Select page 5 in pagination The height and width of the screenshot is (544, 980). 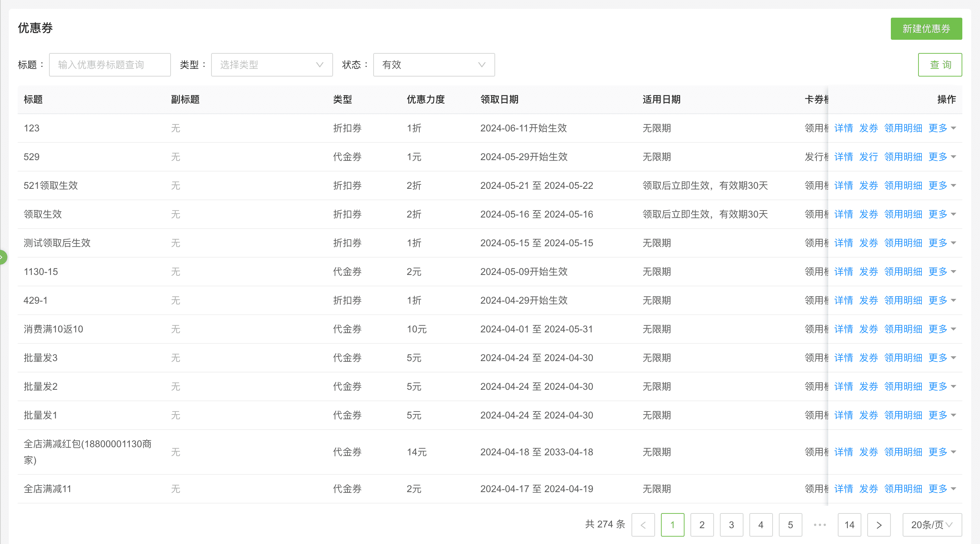tap(790, 525)
